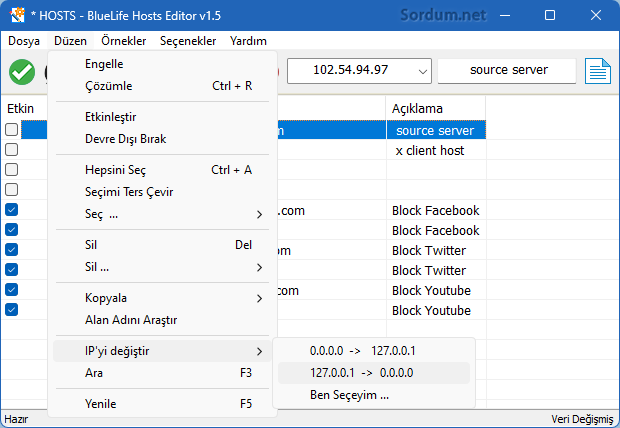Viewport: 620px width, 428px height.
Task: Select Alan Adını Araştır entry
Action: point(162,320)
